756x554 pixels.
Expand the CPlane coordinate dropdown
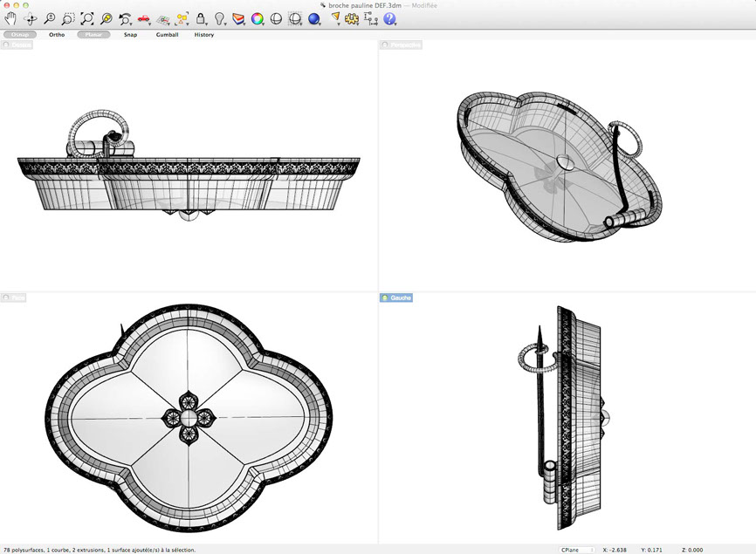577,550
